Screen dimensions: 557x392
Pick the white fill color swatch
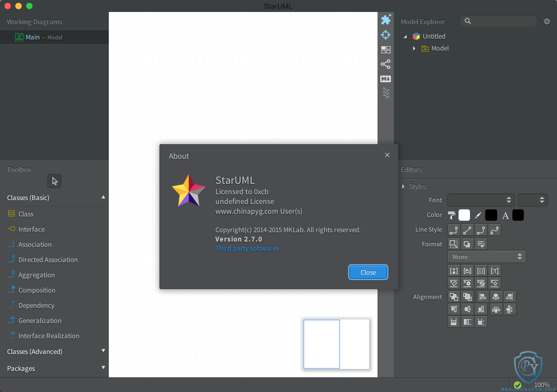[x=464, y=215]
